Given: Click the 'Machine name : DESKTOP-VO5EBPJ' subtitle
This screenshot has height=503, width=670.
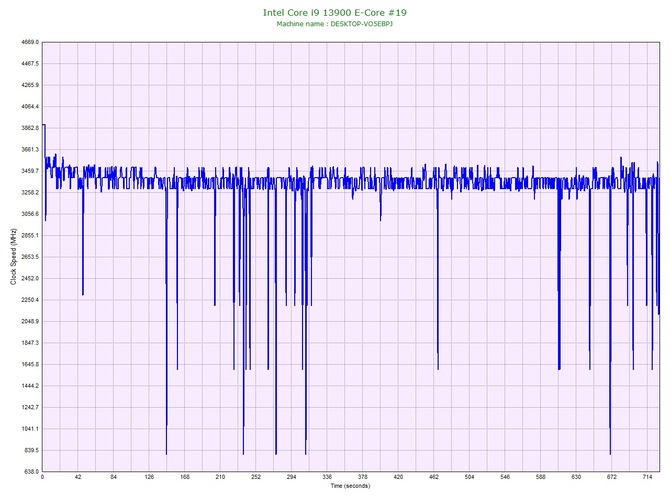Looking at the screenshot, I should 335,24.
